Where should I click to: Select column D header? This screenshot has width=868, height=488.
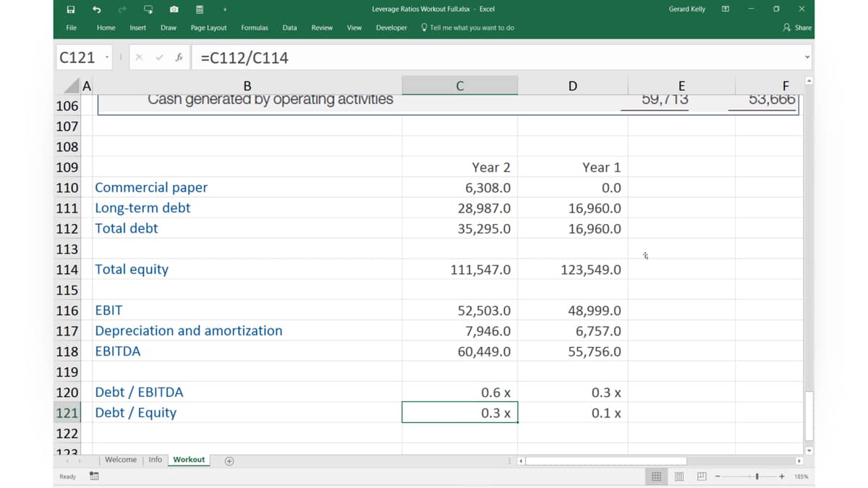[572, 85]
